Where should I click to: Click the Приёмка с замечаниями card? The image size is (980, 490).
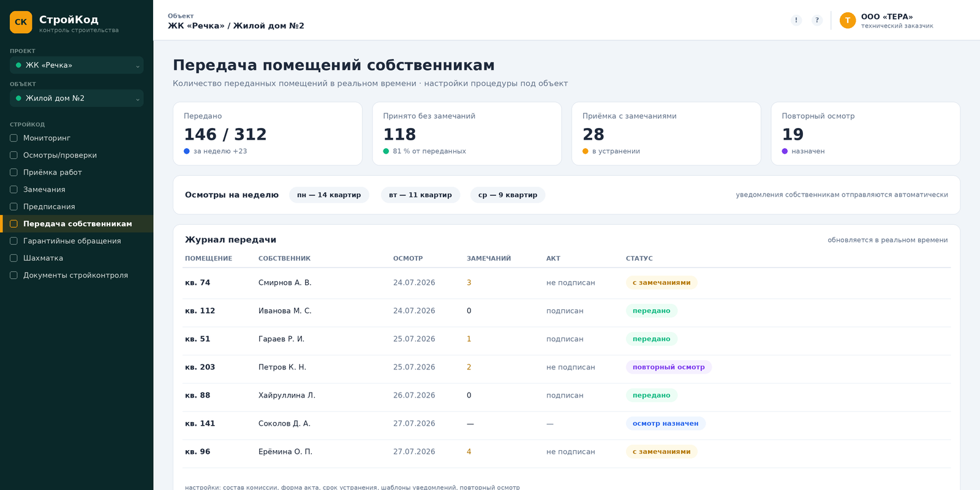[666, 134]
